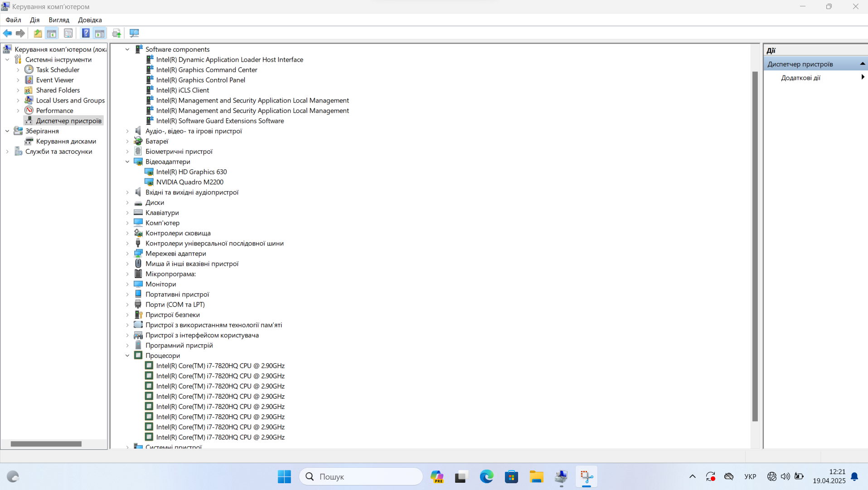Select NVIDIA Quadro M2200 adapter
This screenshot has width=868, height=490.
point(189,182)
